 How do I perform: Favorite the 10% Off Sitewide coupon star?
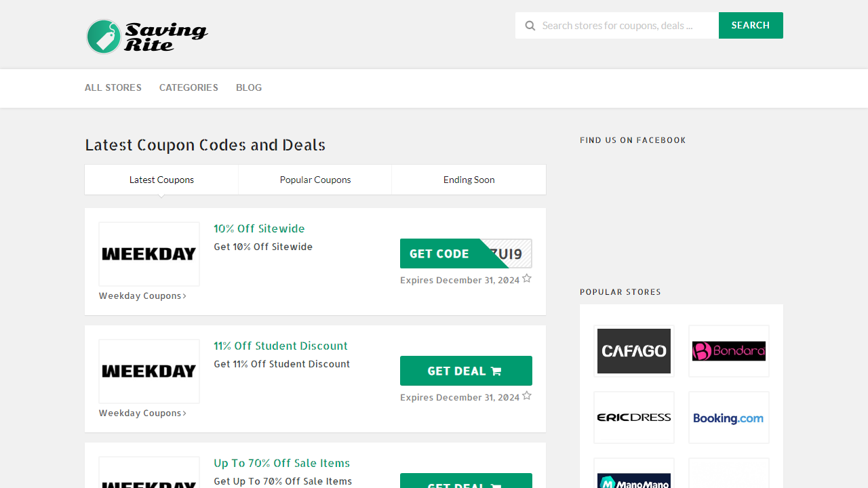tap(527, 278)
